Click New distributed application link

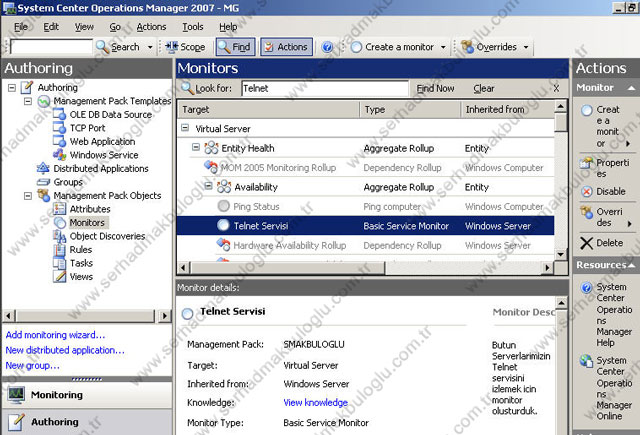[x=65, y=350]
